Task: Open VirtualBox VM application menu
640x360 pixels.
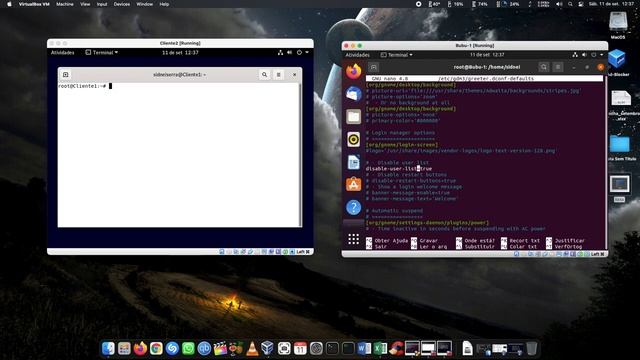Action: (34, 4)
